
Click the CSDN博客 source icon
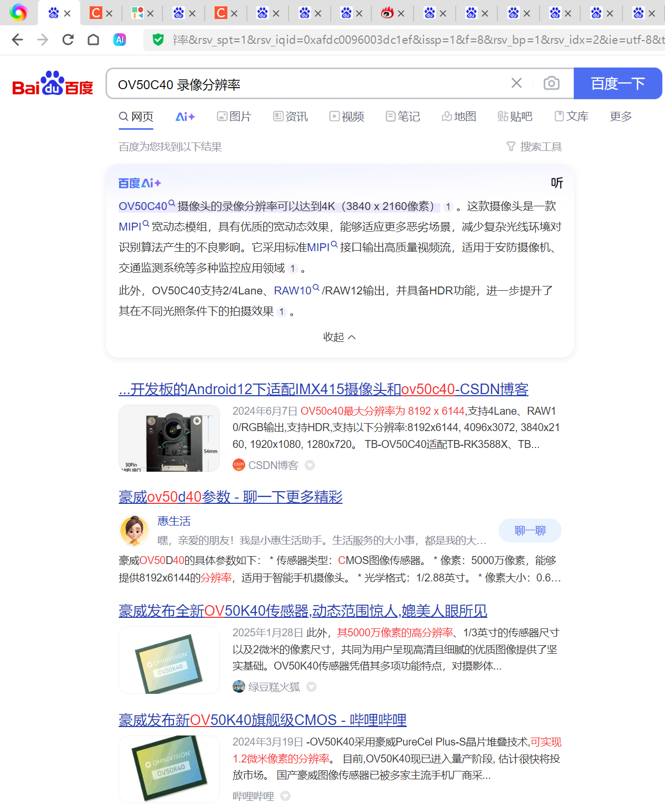[239, 465]
